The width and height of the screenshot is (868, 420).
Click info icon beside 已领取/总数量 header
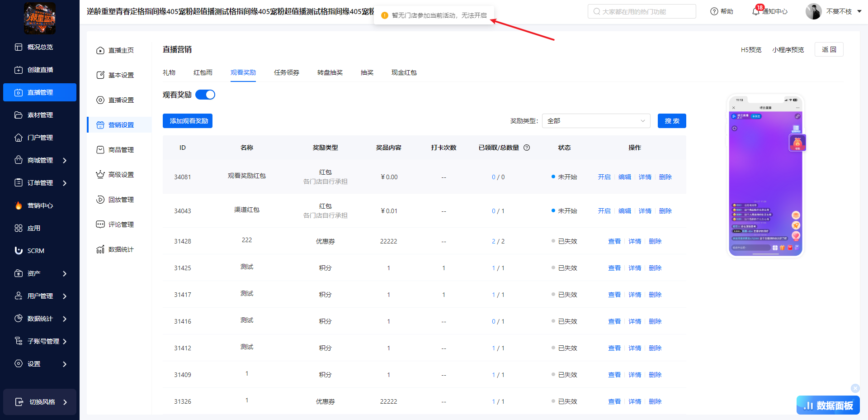527,148
